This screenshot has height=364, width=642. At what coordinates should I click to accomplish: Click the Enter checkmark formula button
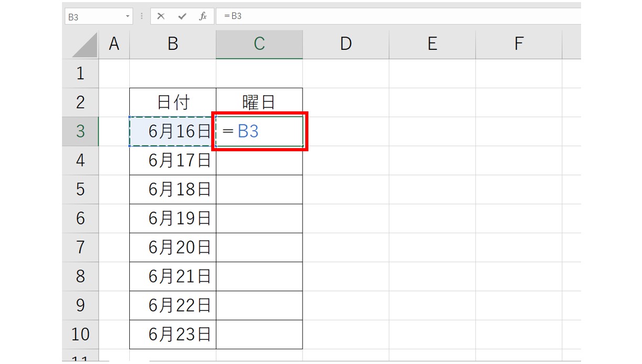tap(182, 16)
